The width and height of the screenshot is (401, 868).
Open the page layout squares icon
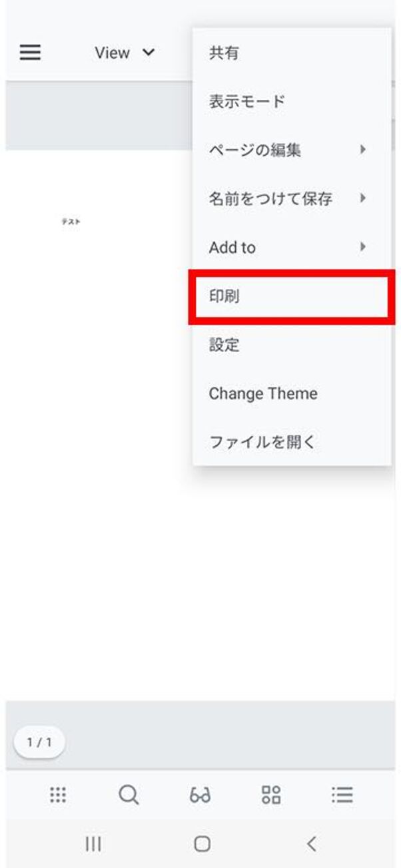(271, 795)
